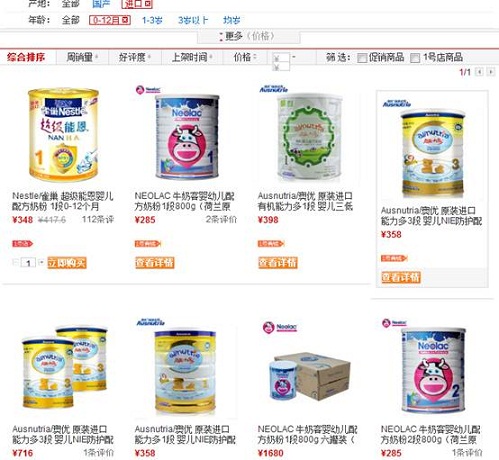Filter age by 1-3岁
Viewport: 499px width, 460px height.
[152, 20]
